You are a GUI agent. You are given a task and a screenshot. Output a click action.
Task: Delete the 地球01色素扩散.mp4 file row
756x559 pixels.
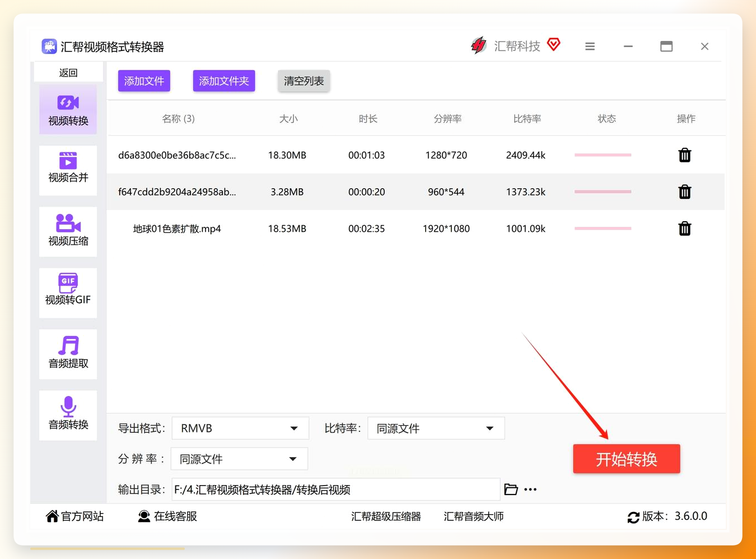coord(684,229)
